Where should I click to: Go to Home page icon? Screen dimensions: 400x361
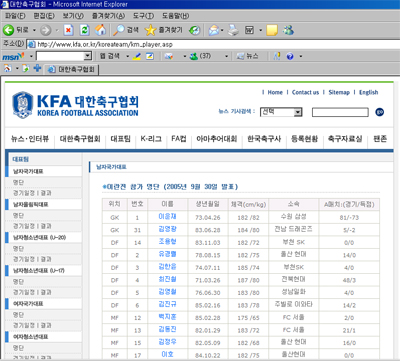tap(100, 30)
